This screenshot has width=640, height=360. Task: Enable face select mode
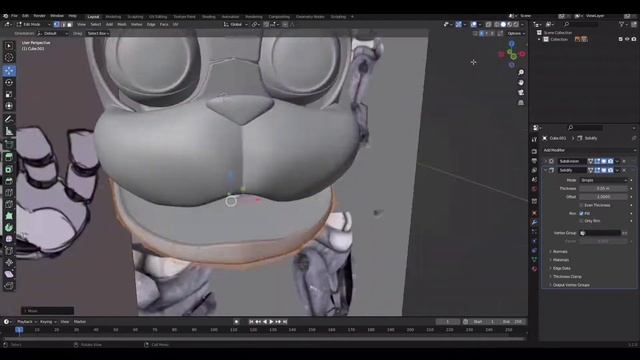69,24
